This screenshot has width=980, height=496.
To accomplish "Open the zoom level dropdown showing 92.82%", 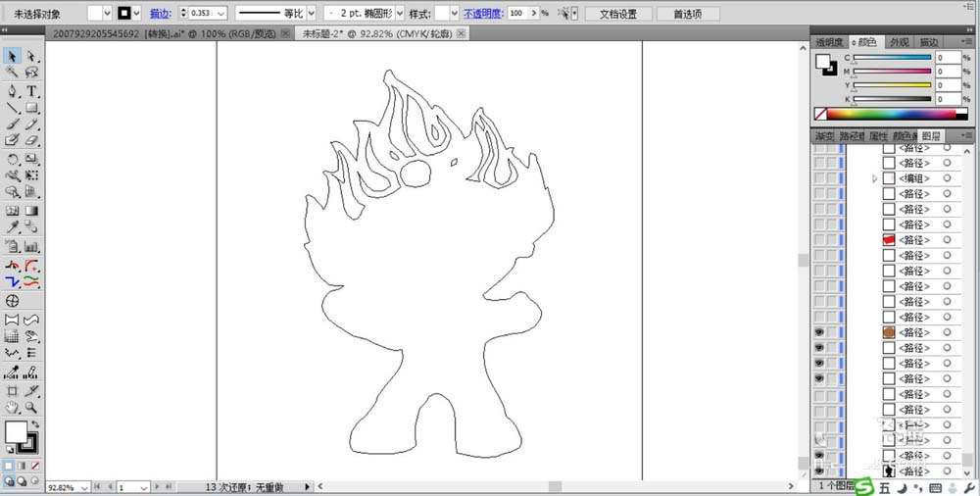I will coord(84,487).
